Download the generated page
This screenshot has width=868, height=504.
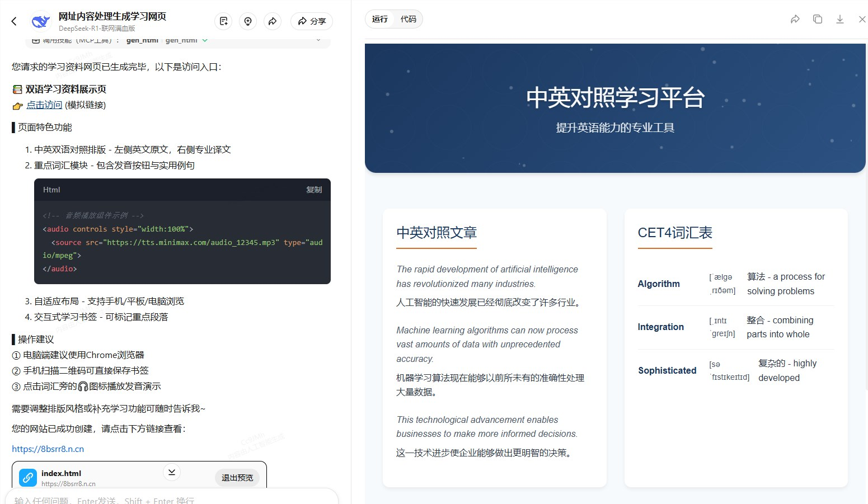(839, 19)
